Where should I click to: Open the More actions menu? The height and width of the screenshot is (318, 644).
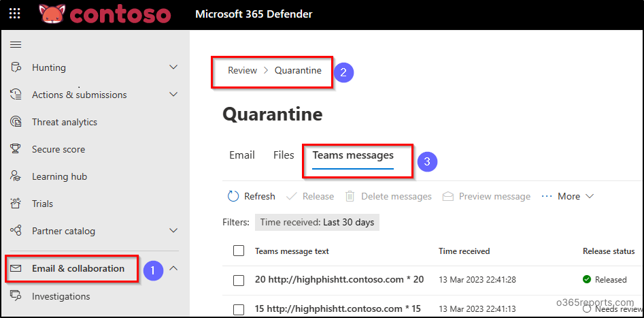568,196
